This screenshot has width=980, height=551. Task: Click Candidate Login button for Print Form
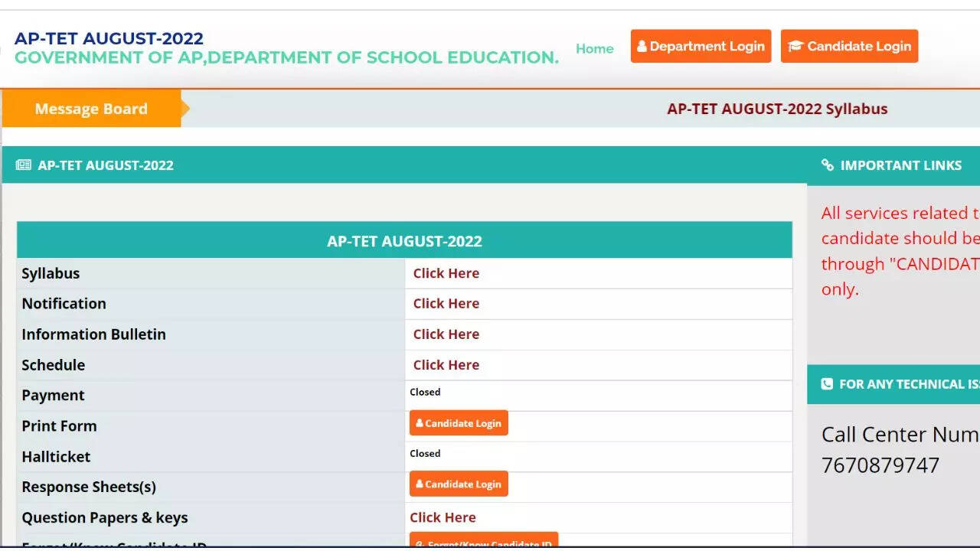459,423
